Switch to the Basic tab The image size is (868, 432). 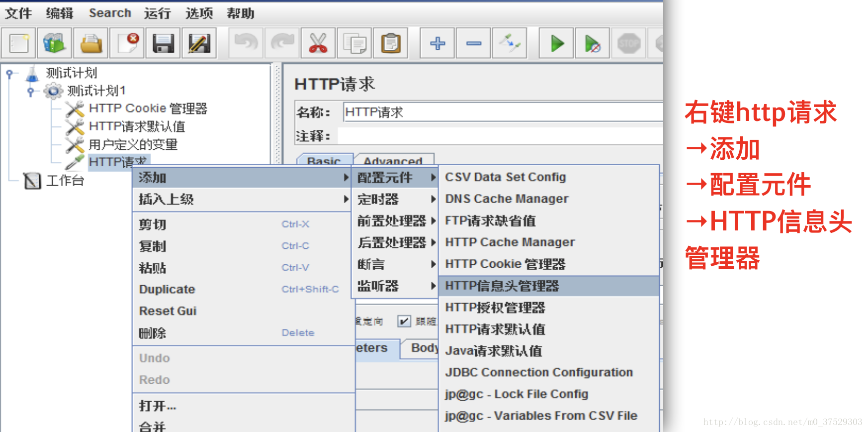point(324,159)
